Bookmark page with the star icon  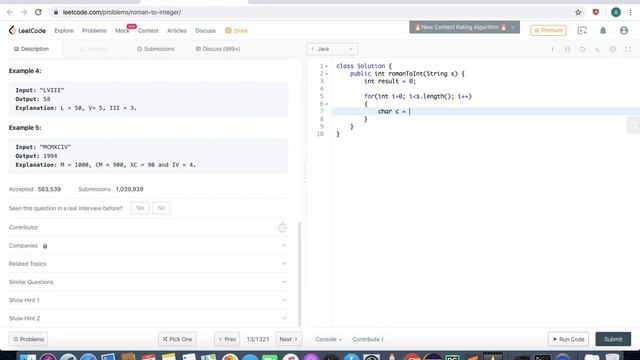tap(578, 12)
